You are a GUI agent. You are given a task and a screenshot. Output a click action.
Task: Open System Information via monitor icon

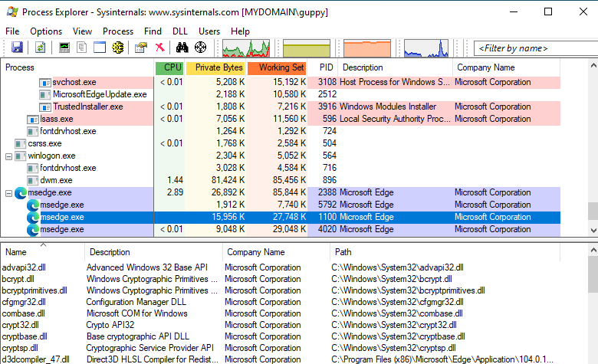point(64,48)
